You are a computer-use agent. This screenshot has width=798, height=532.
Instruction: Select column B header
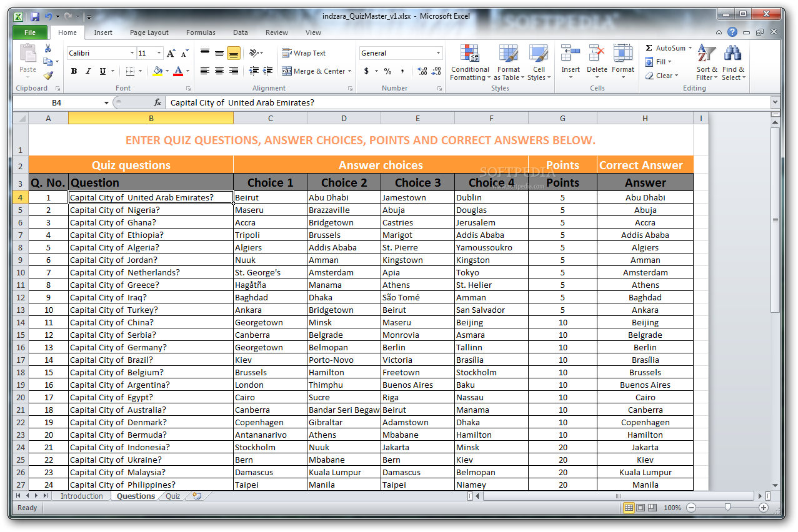pyautogui.click(x=151, y=118)
